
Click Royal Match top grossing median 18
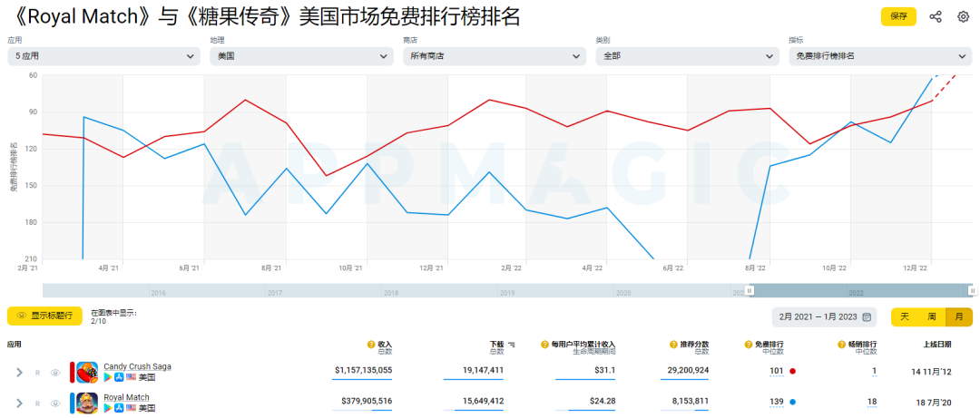(872, 401)
